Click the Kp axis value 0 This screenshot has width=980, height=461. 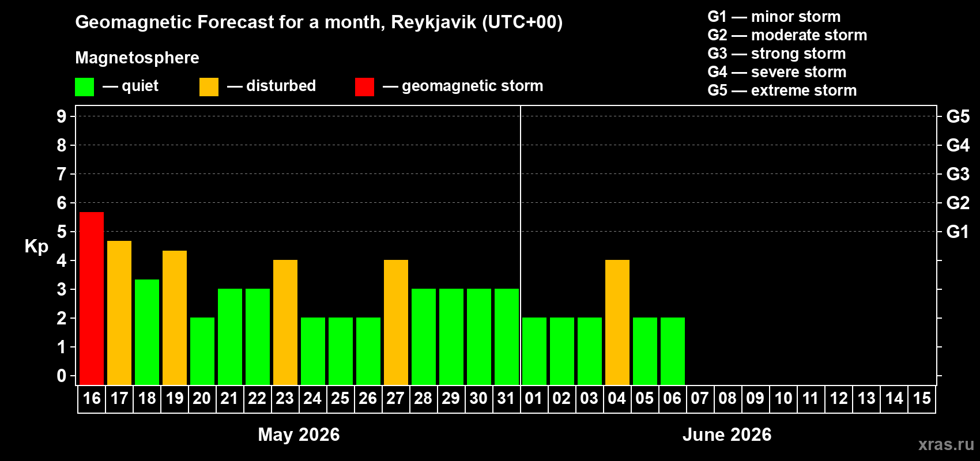(62, 376)
